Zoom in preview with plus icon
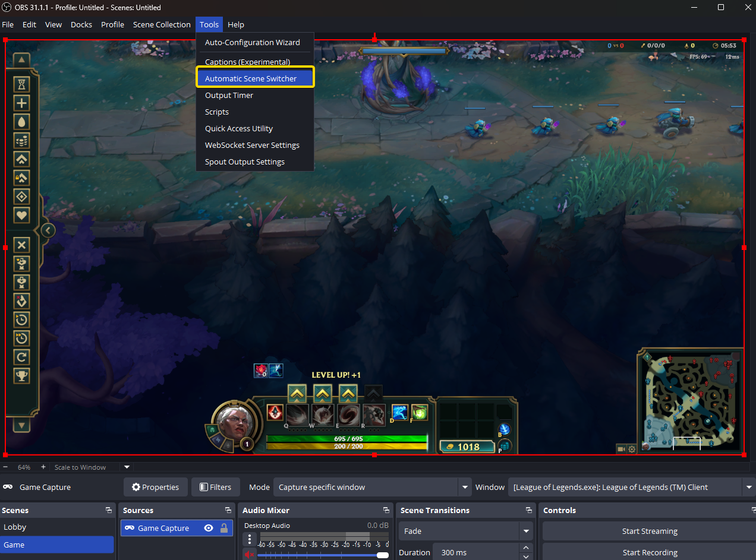The image size is (756, 560). (43, 467)
